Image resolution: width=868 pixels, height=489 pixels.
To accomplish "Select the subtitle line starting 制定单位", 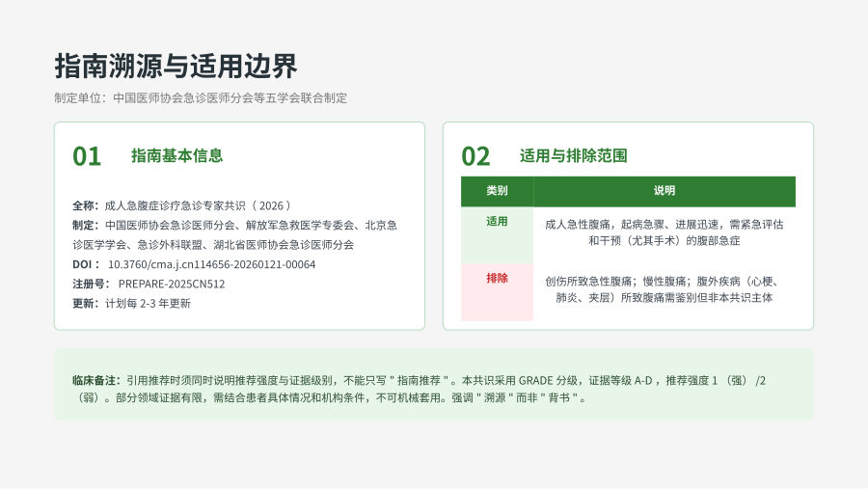I will tap(201, 98).
